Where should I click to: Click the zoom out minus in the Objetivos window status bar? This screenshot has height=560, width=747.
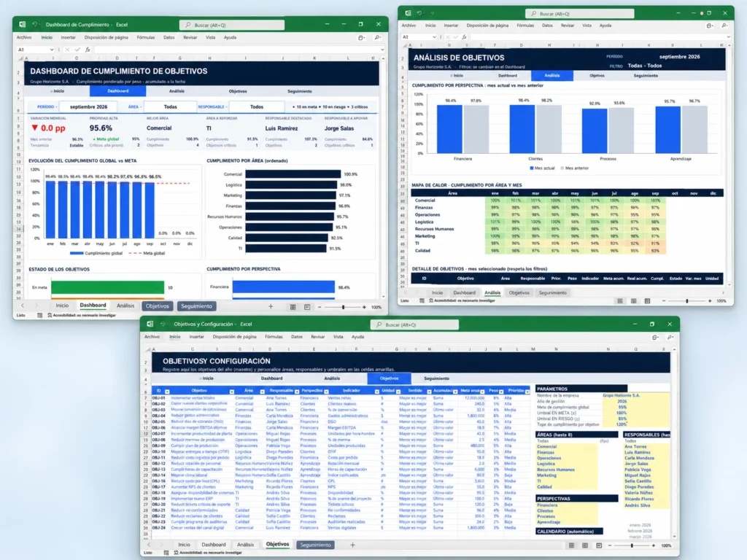611,545
